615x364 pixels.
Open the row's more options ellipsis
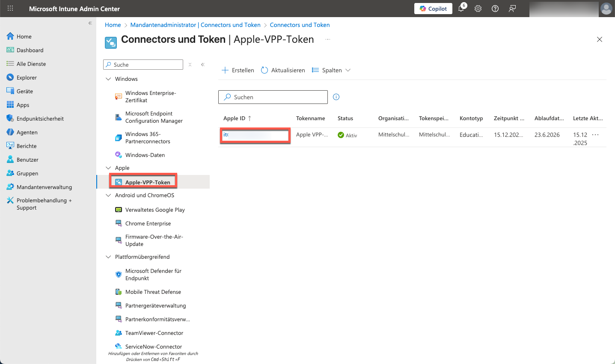pos(595,135)
